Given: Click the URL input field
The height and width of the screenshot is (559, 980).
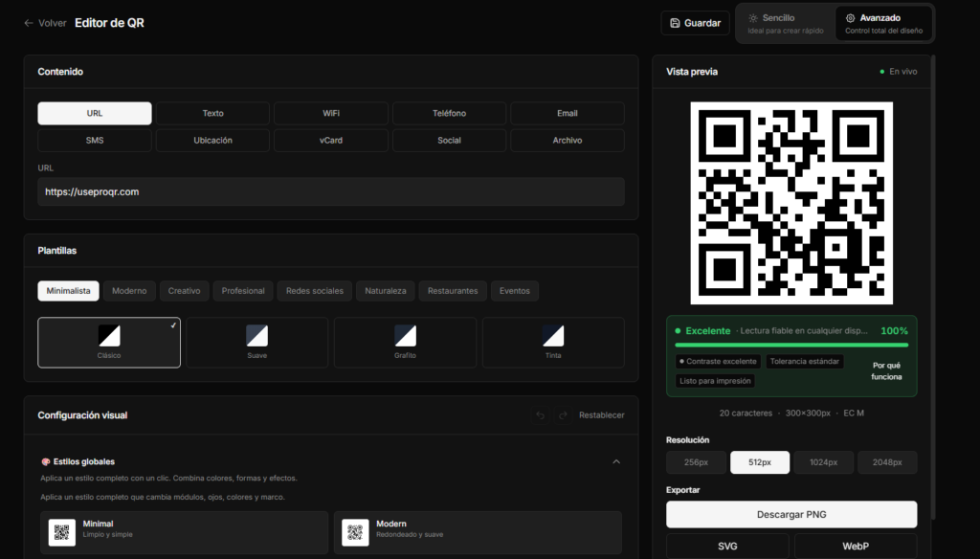Looking at the screenshot, I should coord(330,192).
